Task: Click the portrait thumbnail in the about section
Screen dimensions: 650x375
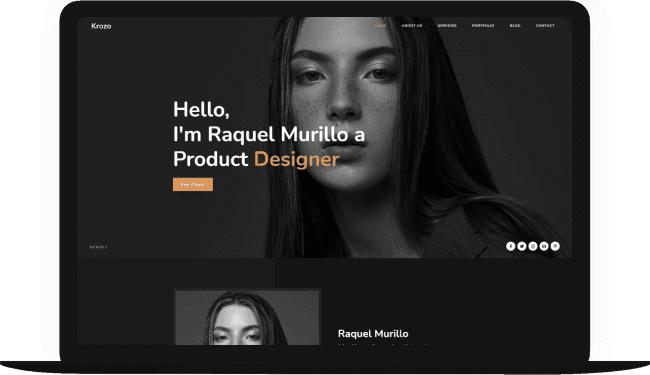Action: tap(247, 317)
